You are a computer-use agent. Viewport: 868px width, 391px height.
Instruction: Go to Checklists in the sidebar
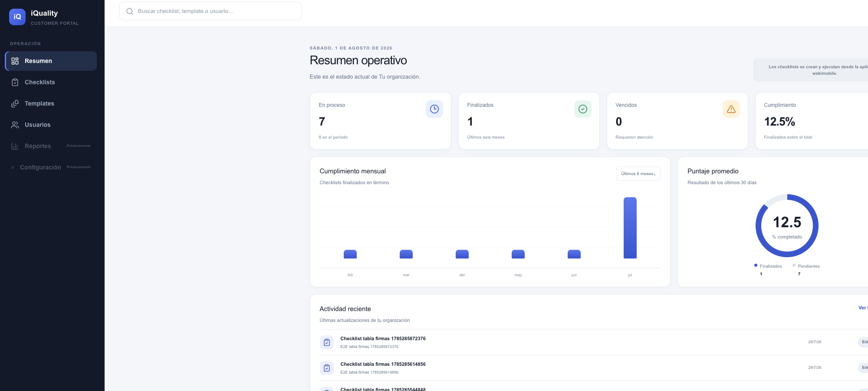[51, 83]
